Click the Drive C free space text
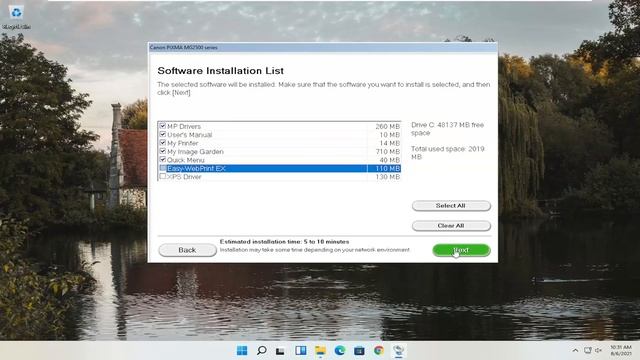Screen dimensions: 640x360 tap(447, 129)
